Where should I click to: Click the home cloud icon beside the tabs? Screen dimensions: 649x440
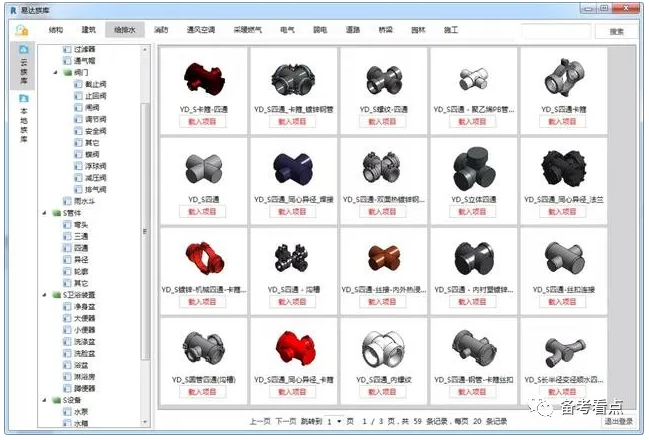point(22,30)
